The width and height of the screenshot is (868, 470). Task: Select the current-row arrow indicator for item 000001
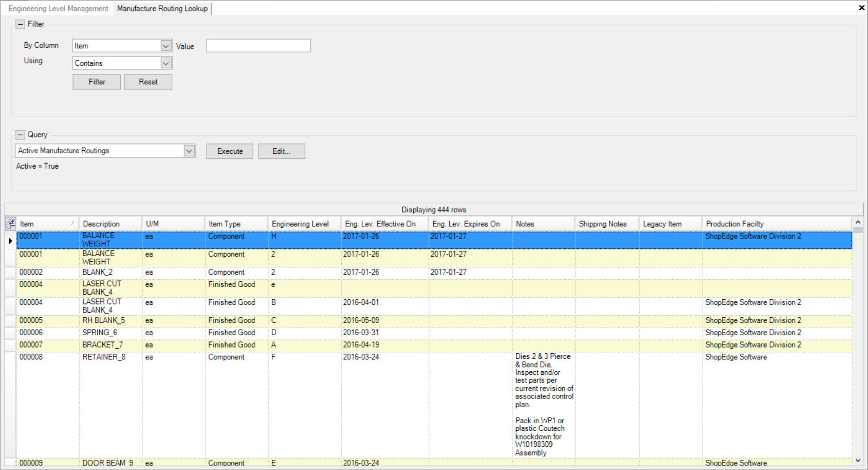(x=10, y=241)
